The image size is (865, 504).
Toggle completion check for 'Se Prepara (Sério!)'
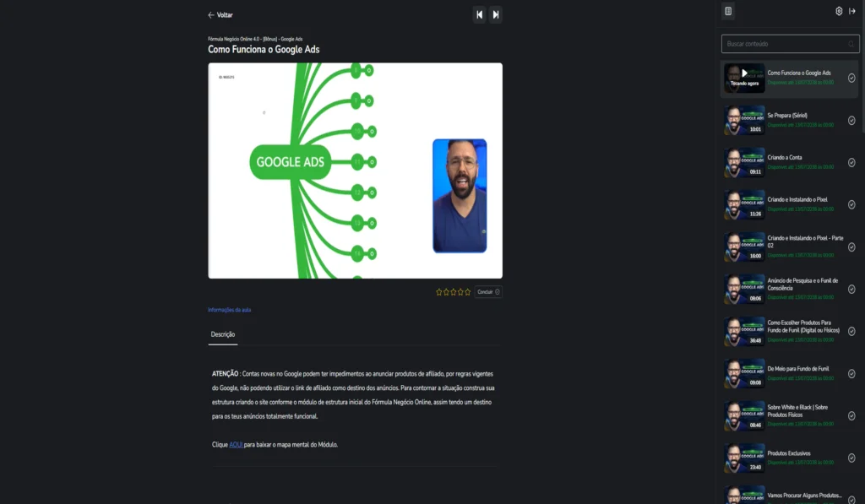coord(851,120)
